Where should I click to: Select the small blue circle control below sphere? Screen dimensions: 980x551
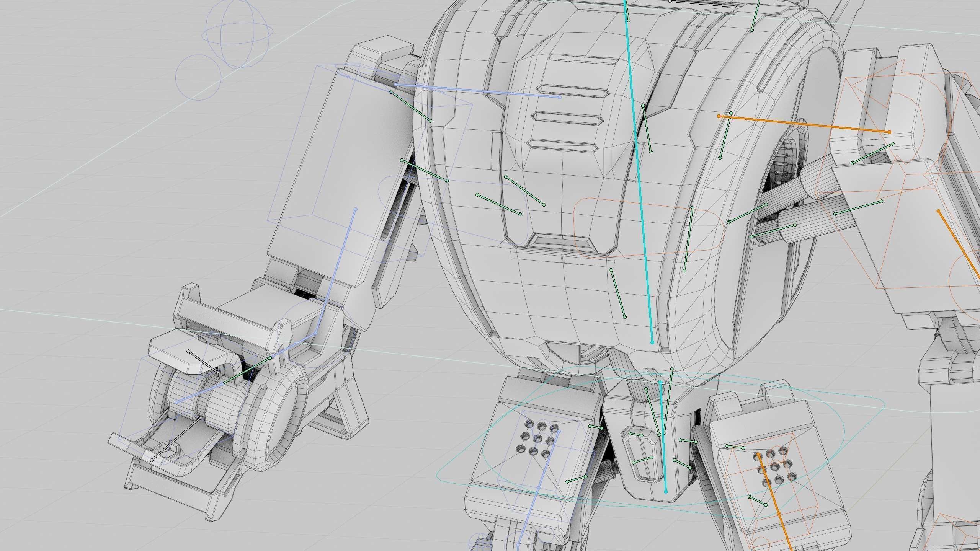(198, 77)
